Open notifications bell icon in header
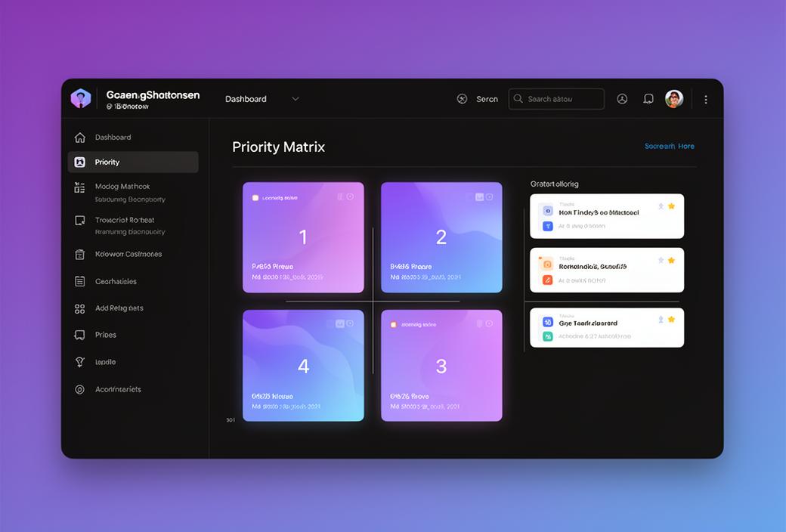This screenshot has width=786, height=532. pyautogui.click(x=648, y=99)
